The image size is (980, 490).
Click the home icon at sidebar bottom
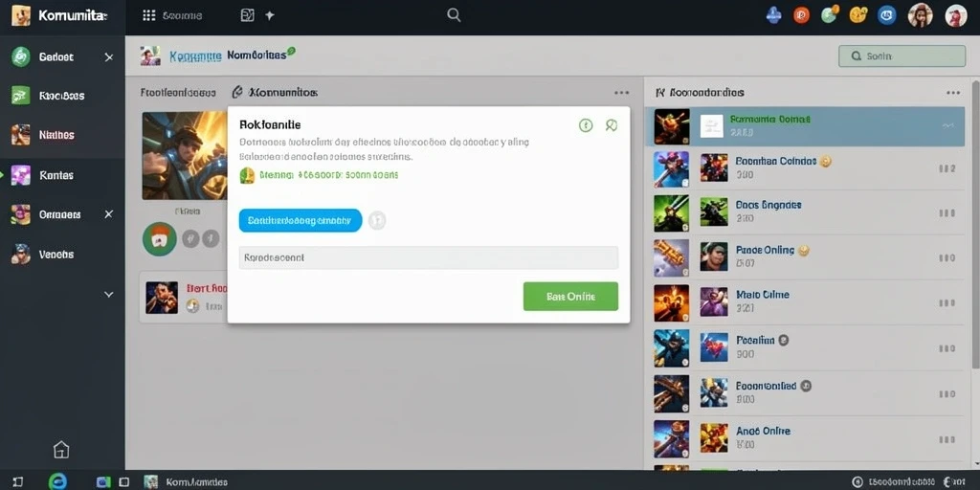[61, 450]
